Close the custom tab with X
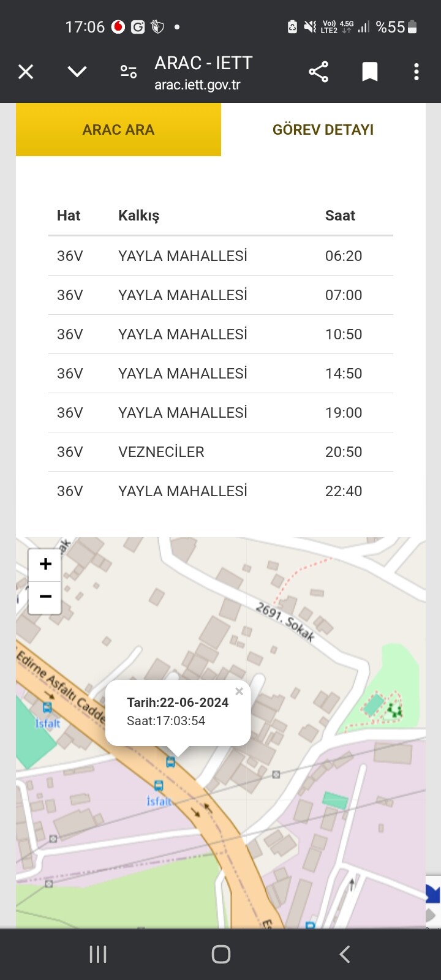 [x=26, y=72]
